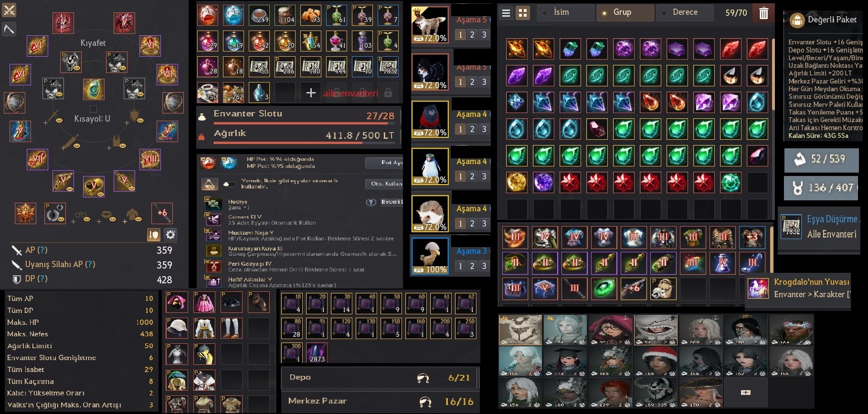Screen dimensions: 868x414
Task: Select the İsim sort radio button
Action: click(x=545, y=13)
